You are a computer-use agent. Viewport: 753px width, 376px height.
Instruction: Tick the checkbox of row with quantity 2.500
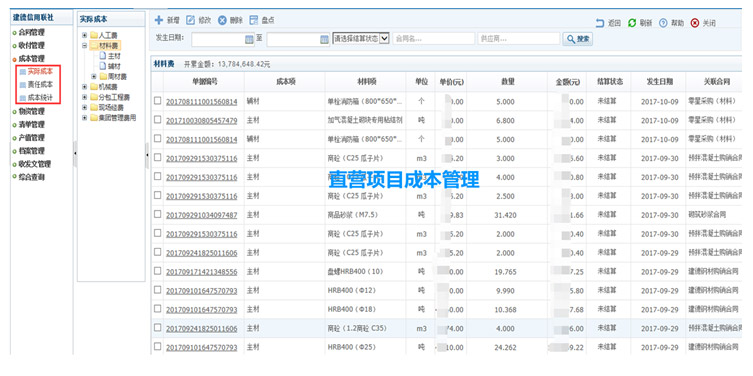(158, 195)
